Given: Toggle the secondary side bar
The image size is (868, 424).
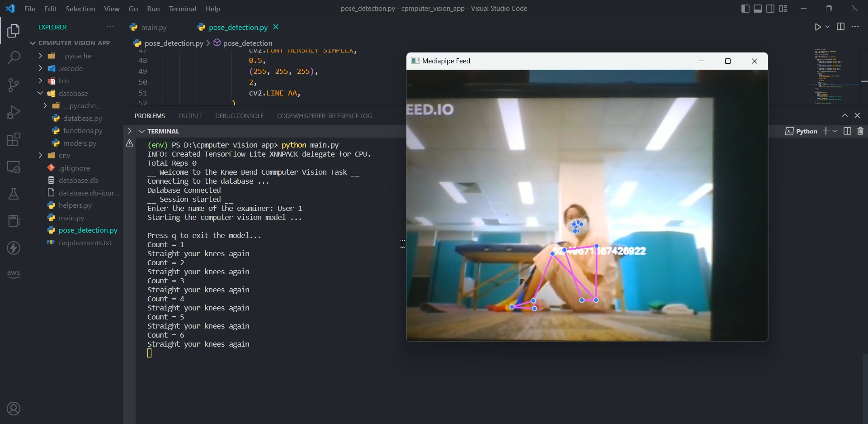Looking at the screenshot, I should [x=770, y=8].
